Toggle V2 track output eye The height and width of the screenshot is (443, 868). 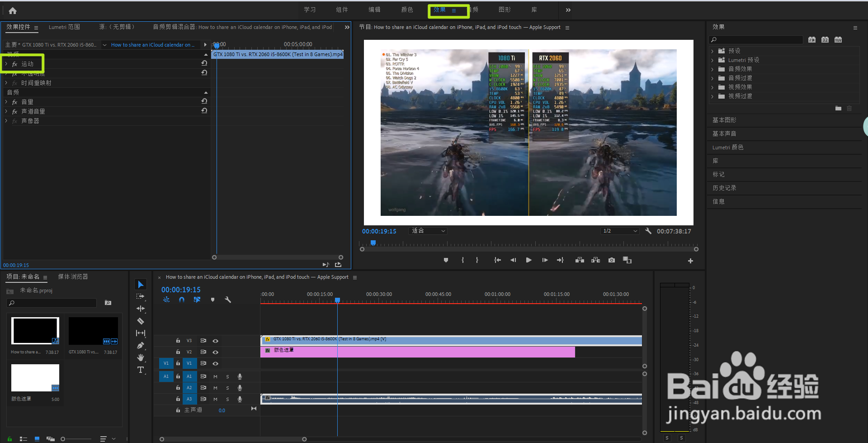coord(216,352)
